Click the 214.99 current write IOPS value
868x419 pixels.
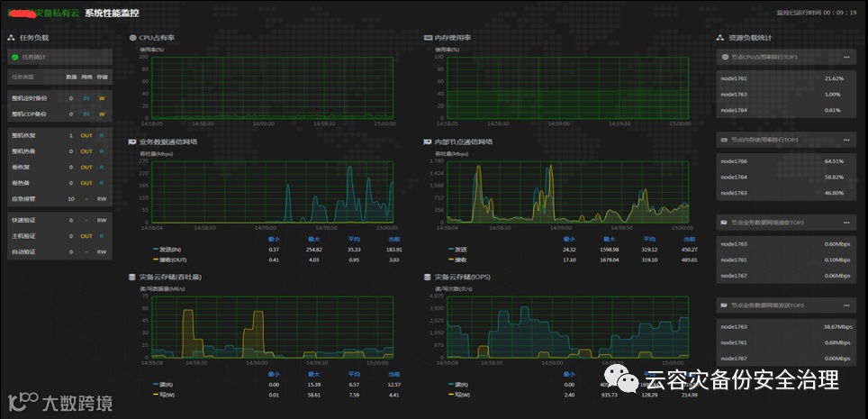tap(689, 394)
